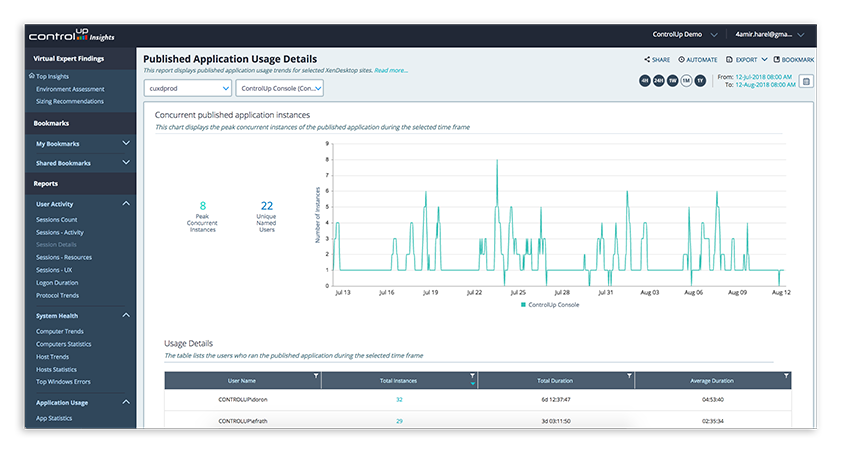
Task: Open the App Statistics report
Action: 54,418
